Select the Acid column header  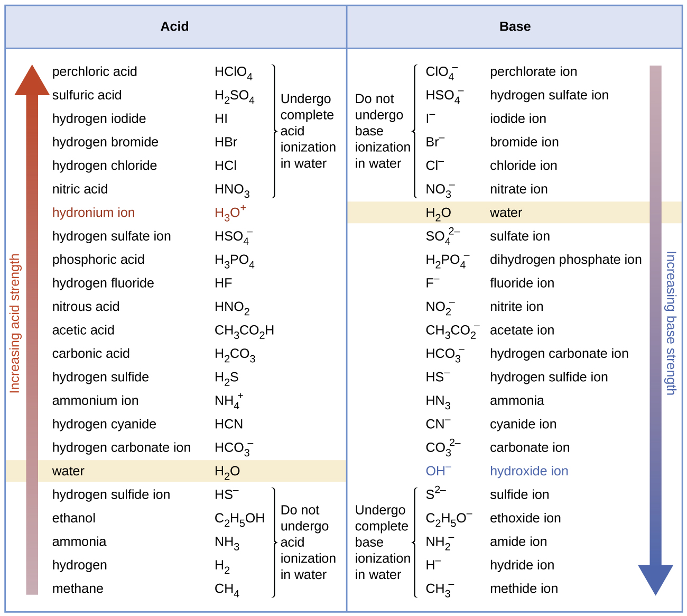[174, 26]
